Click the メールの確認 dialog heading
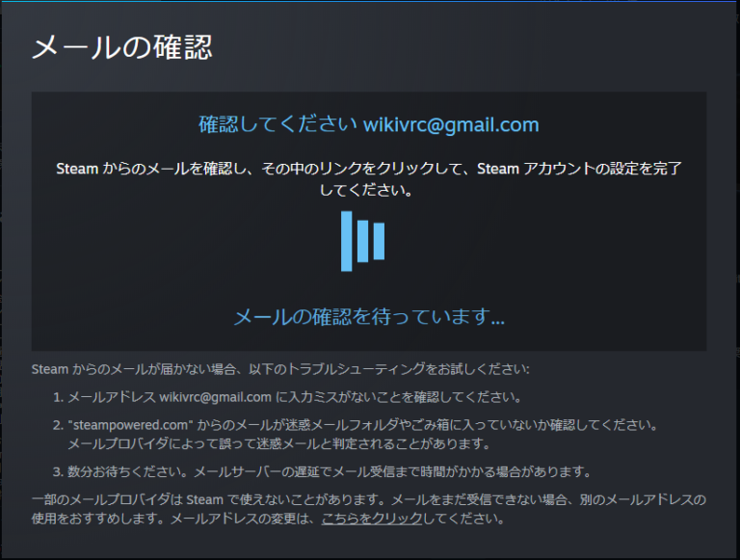 [x=122, y=47]
